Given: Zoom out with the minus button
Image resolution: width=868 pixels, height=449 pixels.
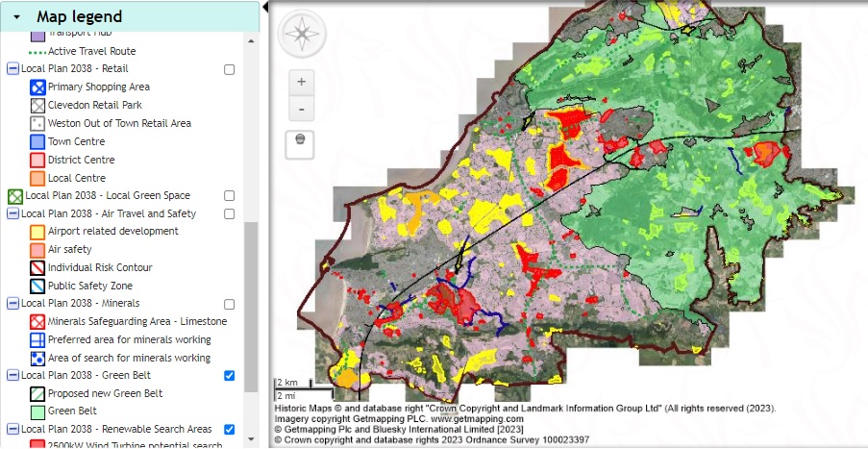Looking at the screenshot, I should [301, 109].
